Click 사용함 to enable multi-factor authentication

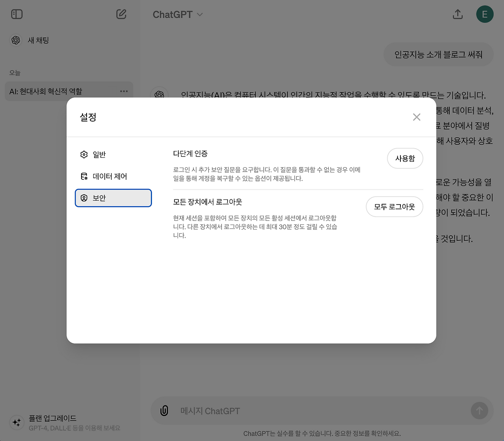[405, 159]
